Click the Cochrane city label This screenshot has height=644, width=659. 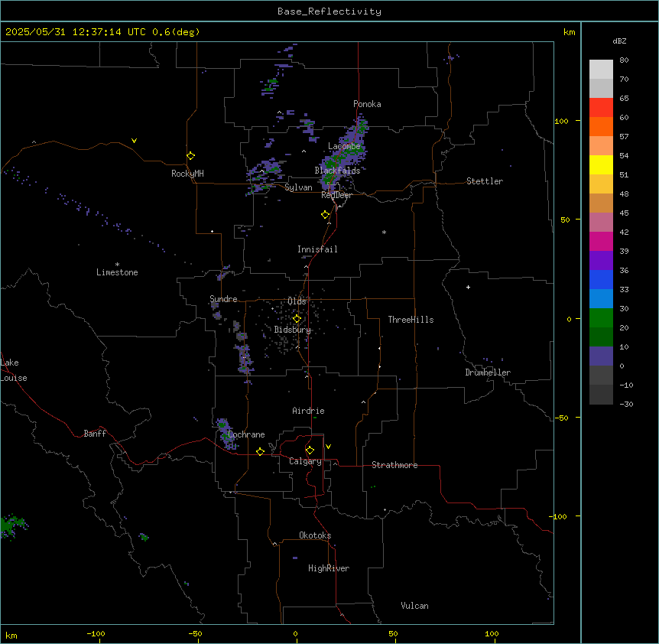pos(246,434)
